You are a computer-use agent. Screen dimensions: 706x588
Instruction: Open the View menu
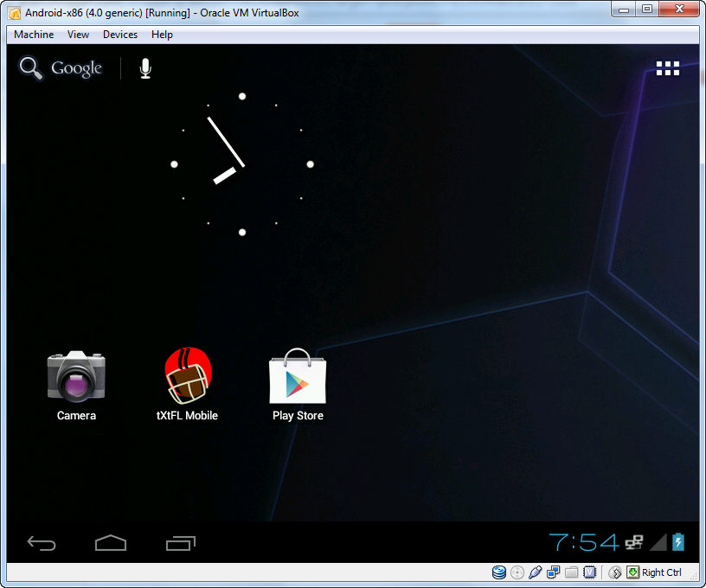(78, 35)
